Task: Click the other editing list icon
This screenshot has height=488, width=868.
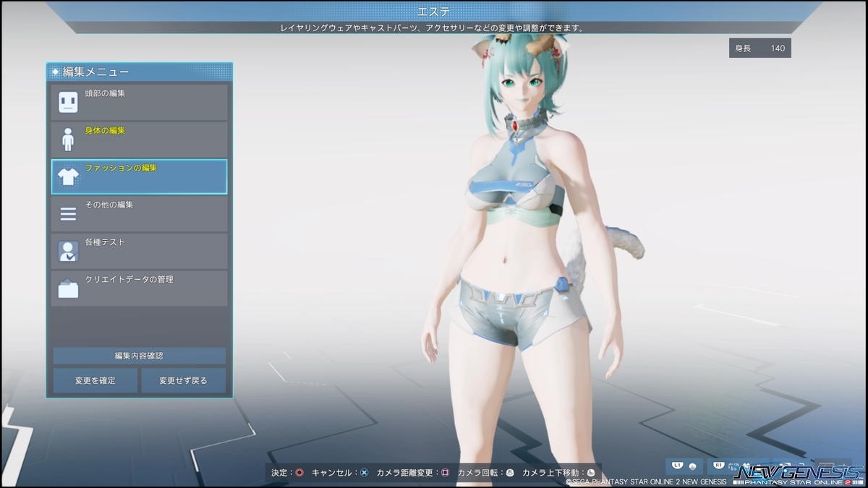Action: (68, 214)
